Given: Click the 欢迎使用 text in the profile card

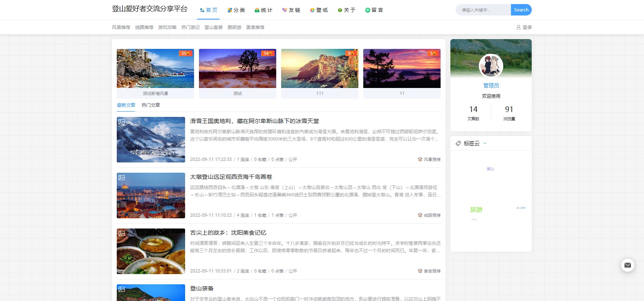Looking at the screenshot, I should click(x=491, y=96).
